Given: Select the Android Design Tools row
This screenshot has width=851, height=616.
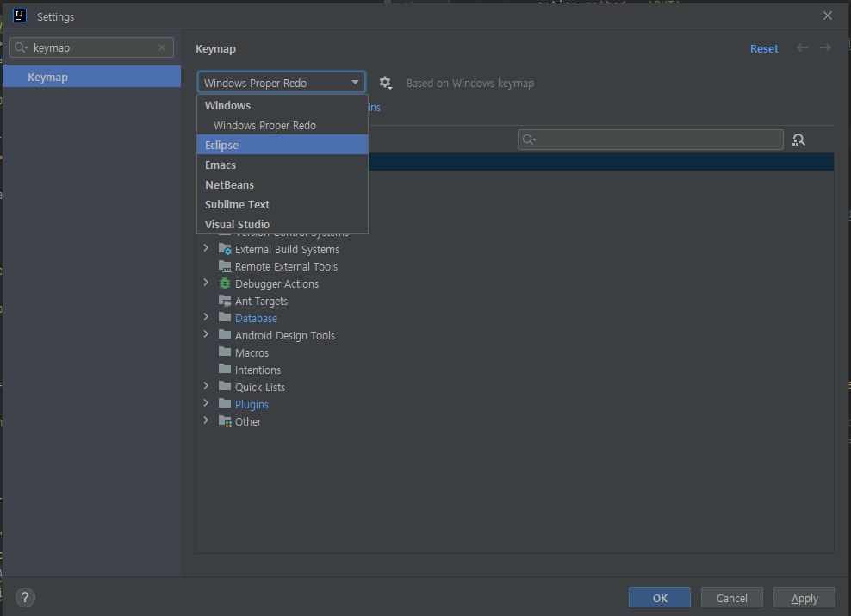Looking at the screenshot, I should (514, 335).
